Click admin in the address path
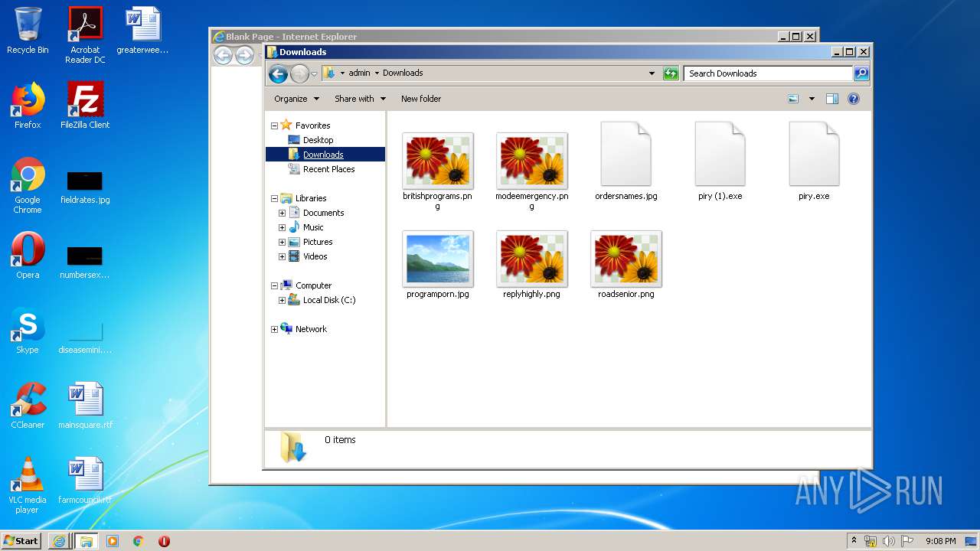980x551 pixels. click(x=359, y=73)
